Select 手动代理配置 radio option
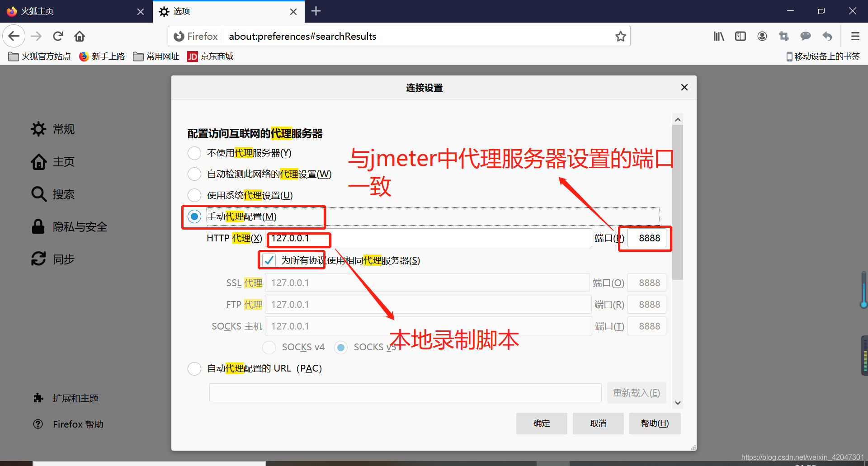The image size is (868, 466). click(x=194, y=217)
